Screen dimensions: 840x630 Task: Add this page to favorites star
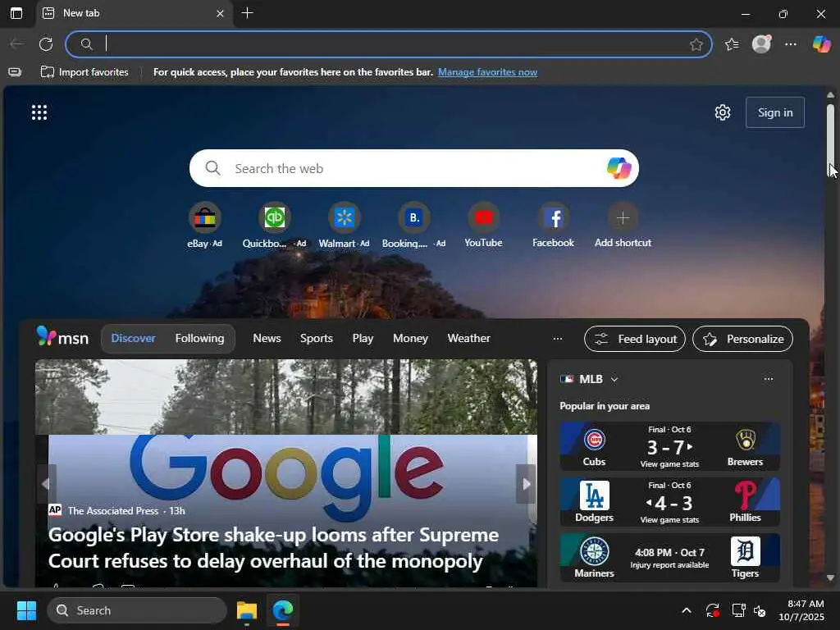click(696, 44)
